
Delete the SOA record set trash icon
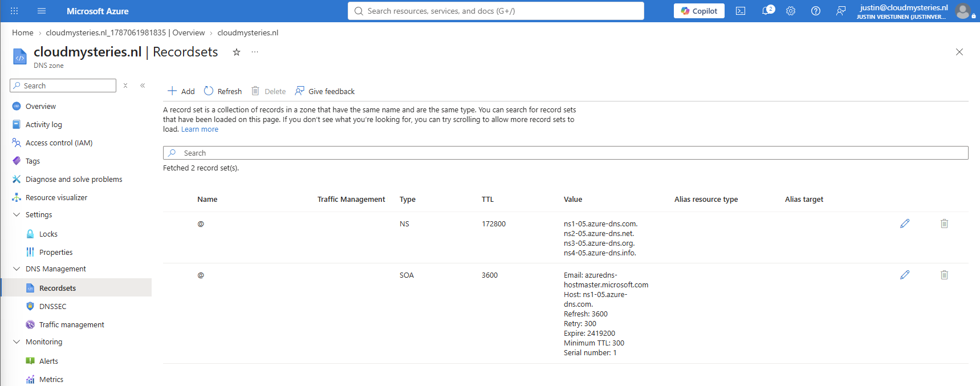click(944, 275)
